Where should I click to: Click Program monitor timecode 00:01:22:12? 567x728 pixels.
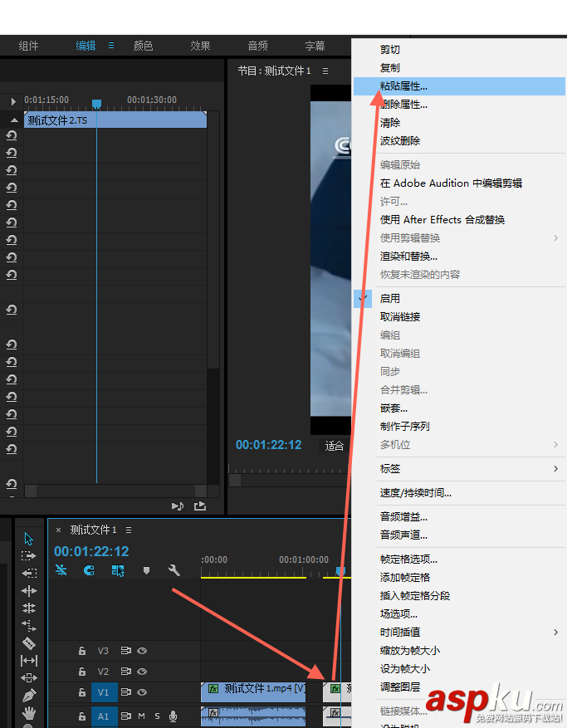click(268, 445)
